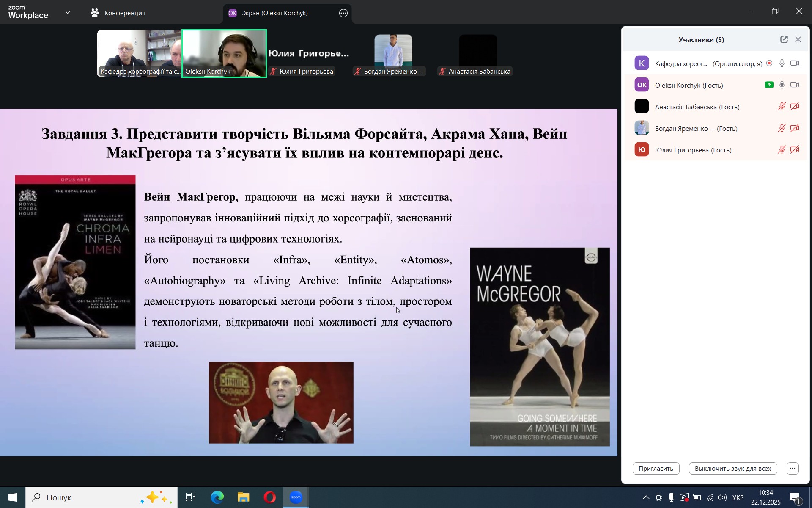Expand the Zoom Workplace dropdown chevron

coord(68,13)
